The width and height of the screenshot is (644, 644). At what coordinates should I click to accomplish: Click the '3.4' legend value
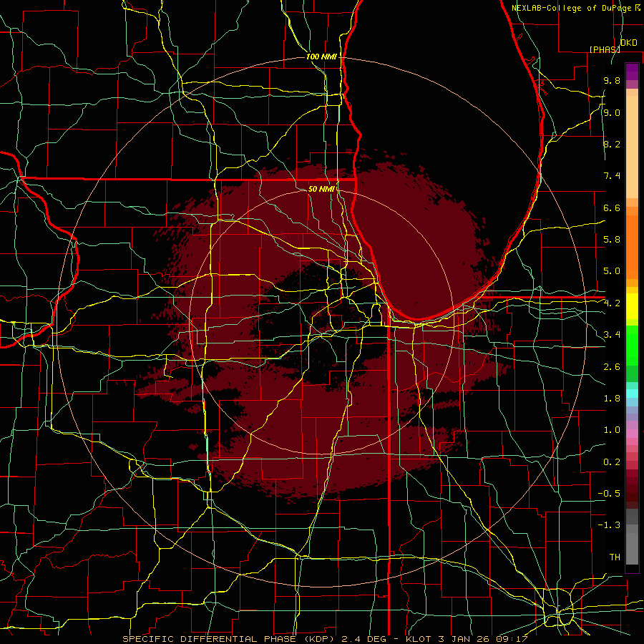click(612, 335)
